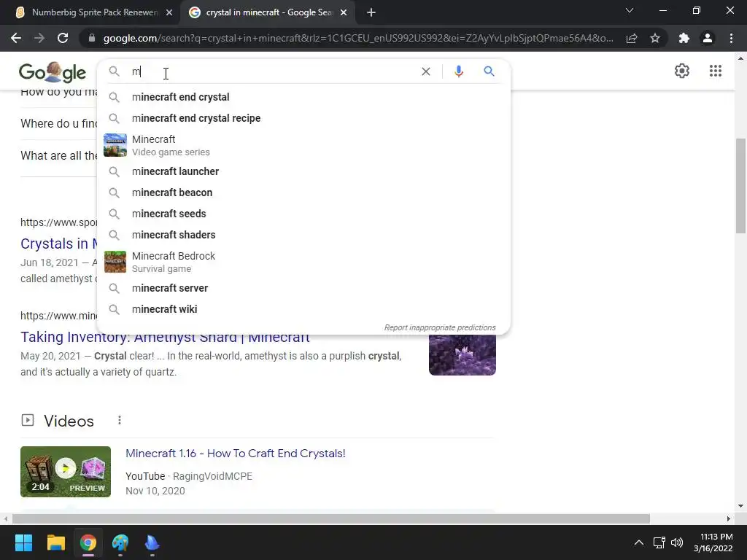Screen dimensions: 747x560
Task: Open the Google apps grid
Action: (x=715, y=71)
